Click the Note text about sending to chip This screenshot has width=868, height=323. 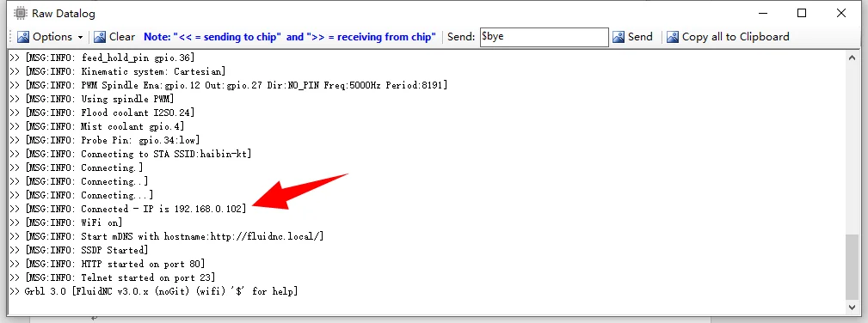tap(290, 37)
